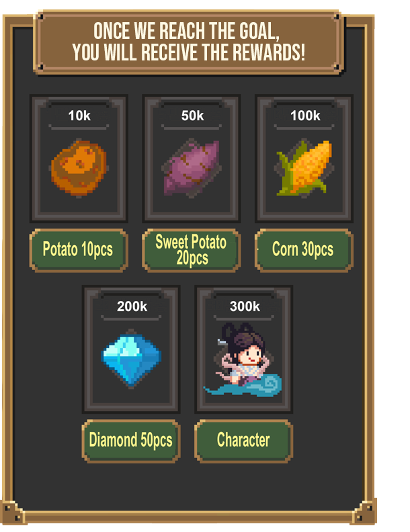This screenshot has width=410, height=532.
Task: Click the Potato 10pcs button
Action: pos(79,251)
